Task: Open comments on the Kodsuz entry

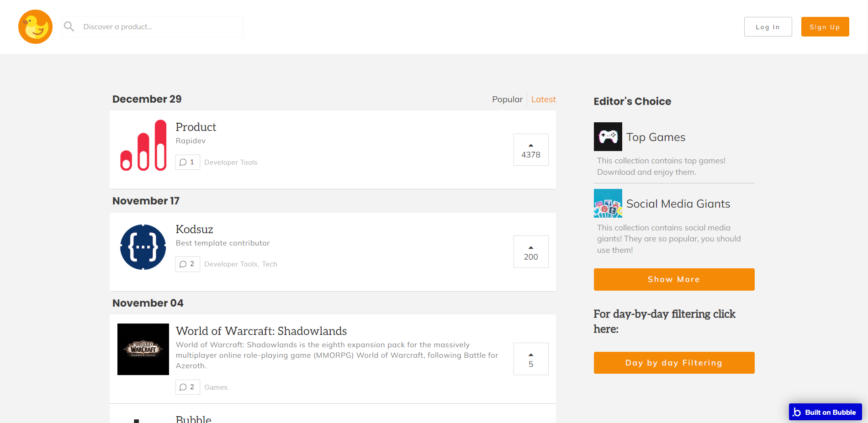Action: [188, 264]
